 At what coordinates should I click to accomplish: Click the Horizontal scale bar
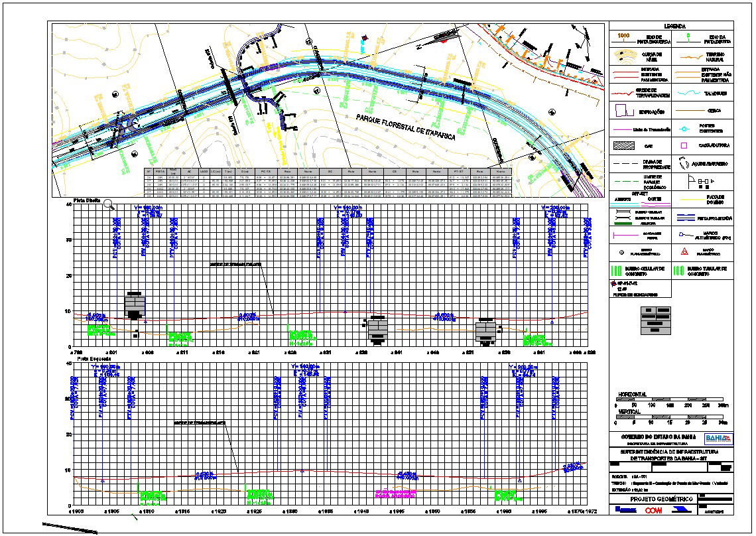668,399
